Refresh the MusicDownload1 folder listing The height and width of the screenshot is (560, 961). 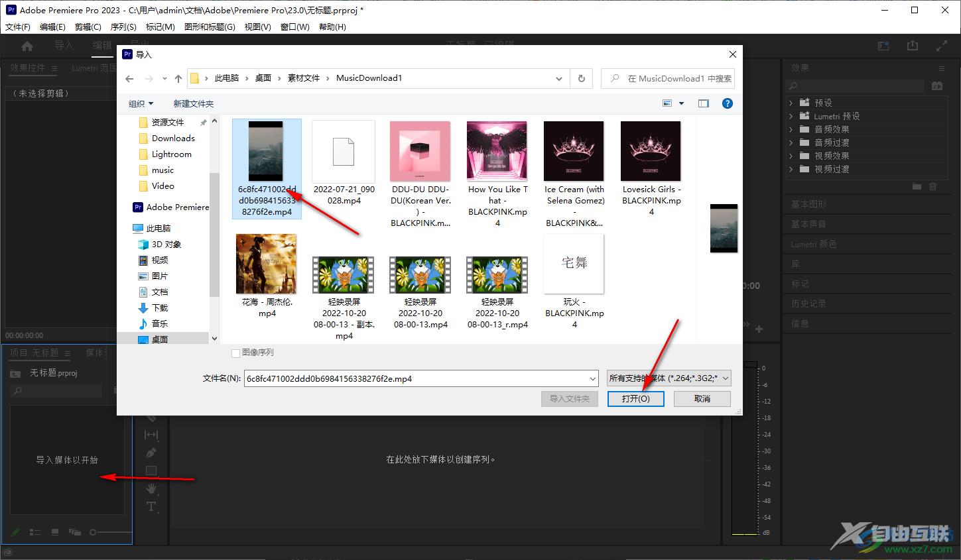click(581, 78)
